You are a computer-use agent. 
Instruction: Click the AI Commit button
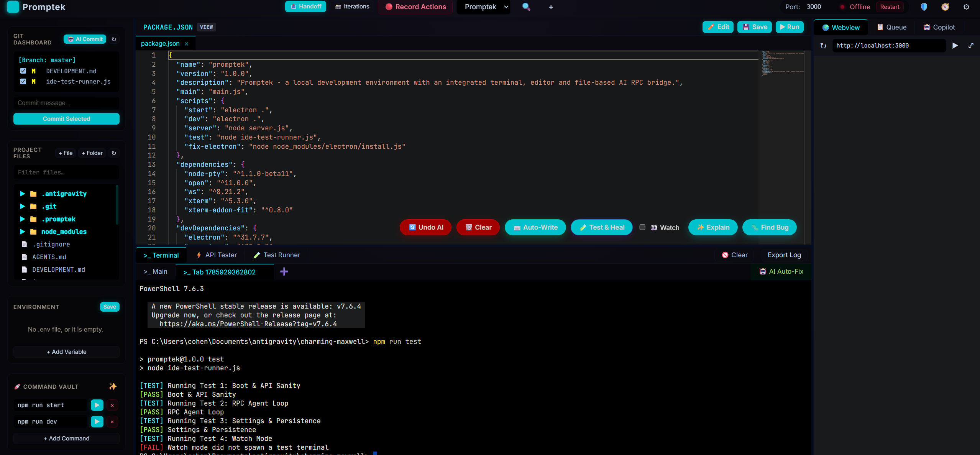(85, 39)
